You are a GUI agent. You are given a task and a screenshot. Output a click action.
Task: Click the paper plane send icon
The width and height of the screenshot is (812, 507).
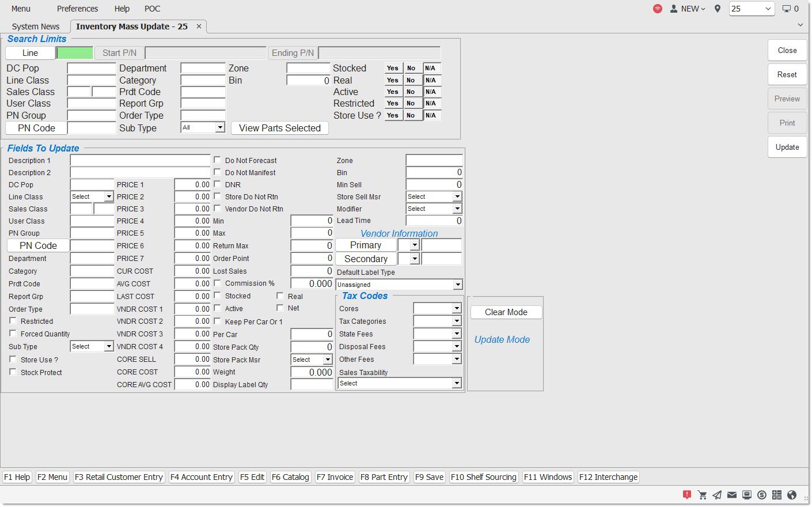(717, 495)
